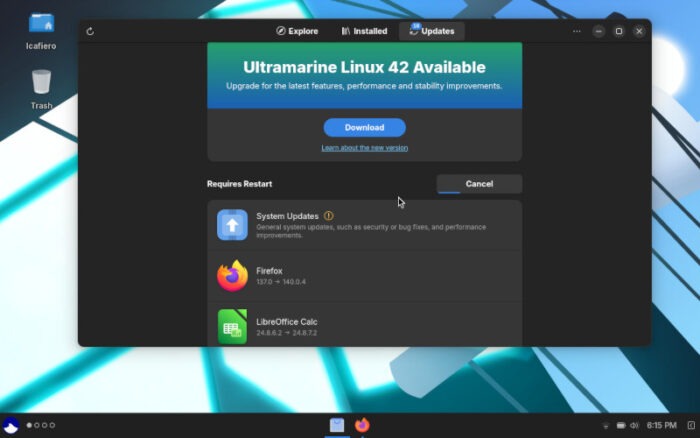This screenshot has height=438, width=700.
Task: Switch to the Explore tab
Action: pos(297,31)
